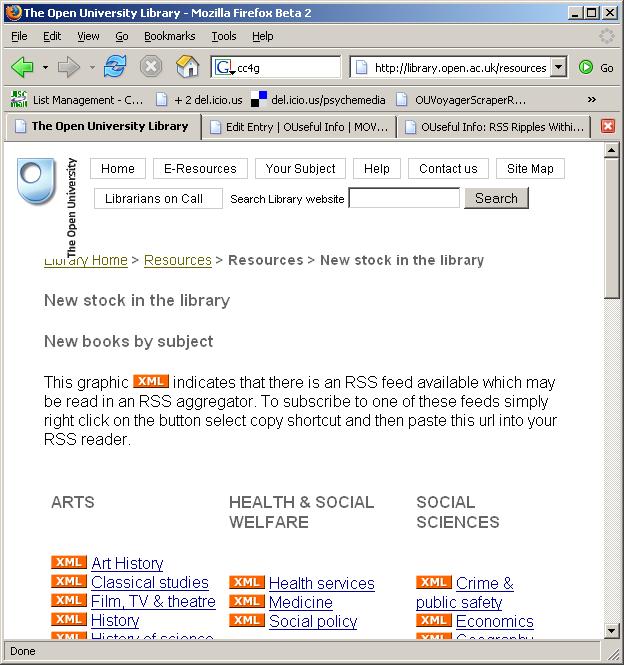This screenshot has height=665, width=624.
Task: Click the green Back arrow button
Action: coord(22,67)
